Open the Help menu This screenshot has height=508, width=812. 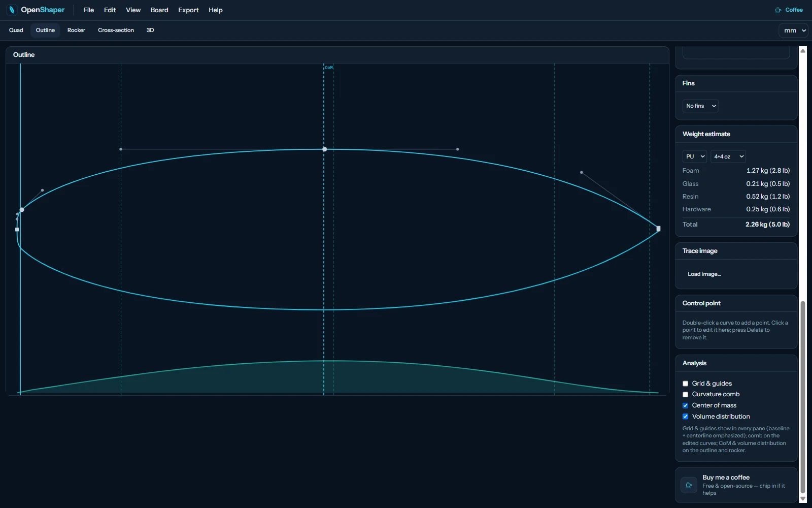pos(215,10)
